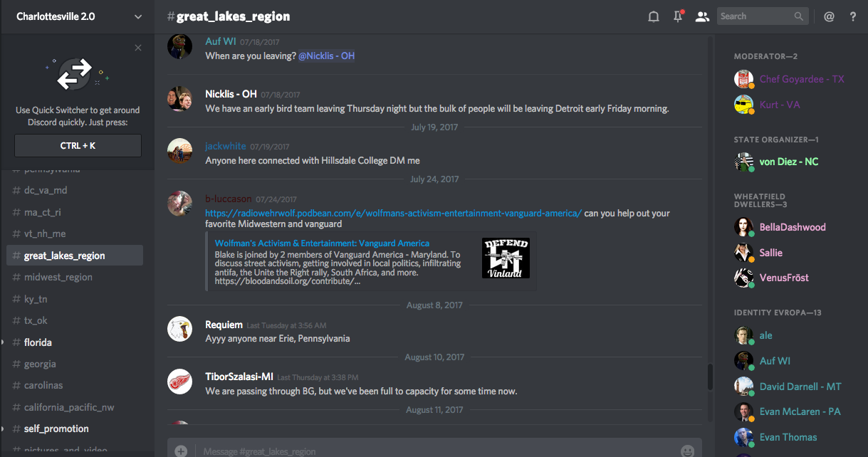Image resolution: width=868 pixels, height=457 pixels.
Task: Toggle the member list panel
Action: [702, 16]
